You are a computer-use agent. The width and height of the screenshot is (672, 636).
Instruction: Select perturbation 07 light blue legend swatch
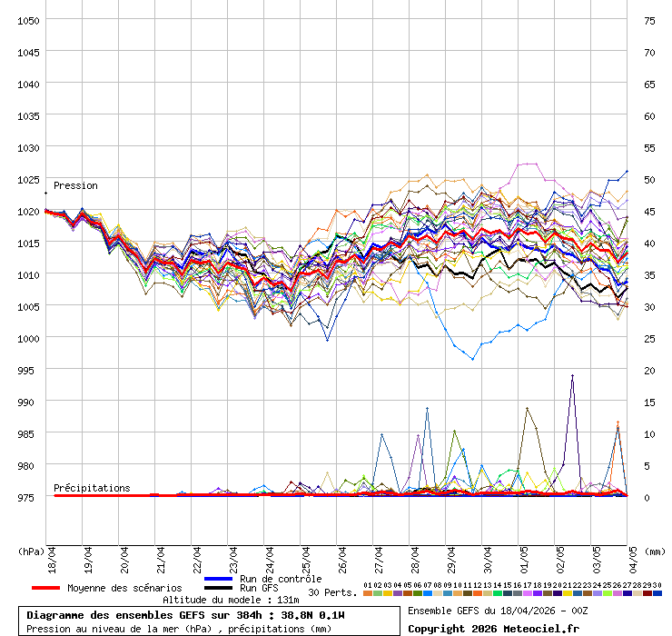point(427,592)
